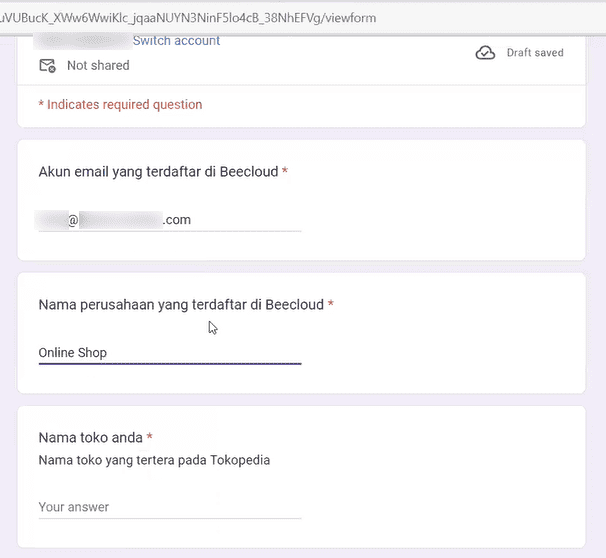Click the Switch account link
Screen dimensions: 606x558
(x=176, y=41)
